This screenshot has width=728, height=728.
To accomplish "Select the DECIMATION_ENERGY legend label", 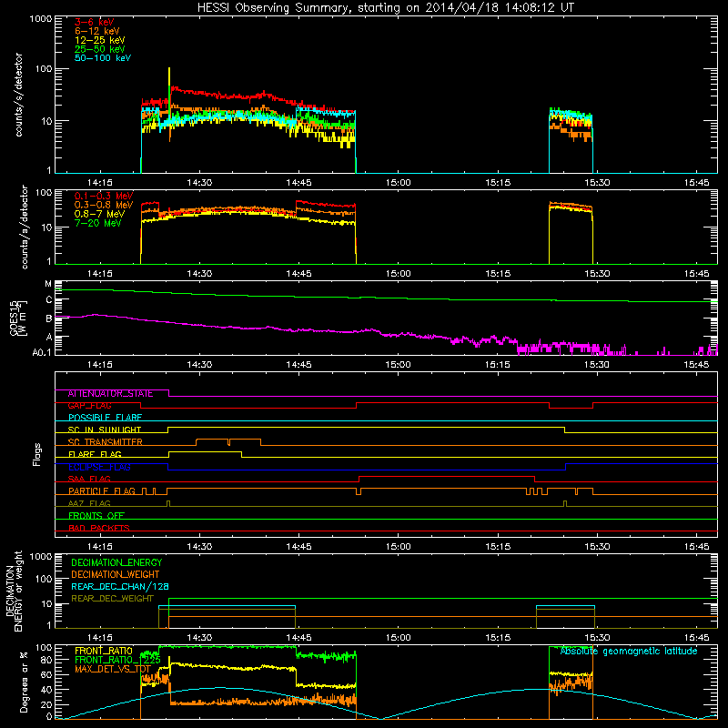I will click(x=116, y=562).
